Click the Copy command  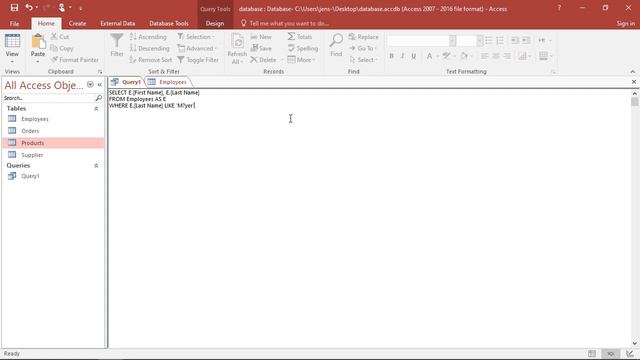click(x=62, y=48)
